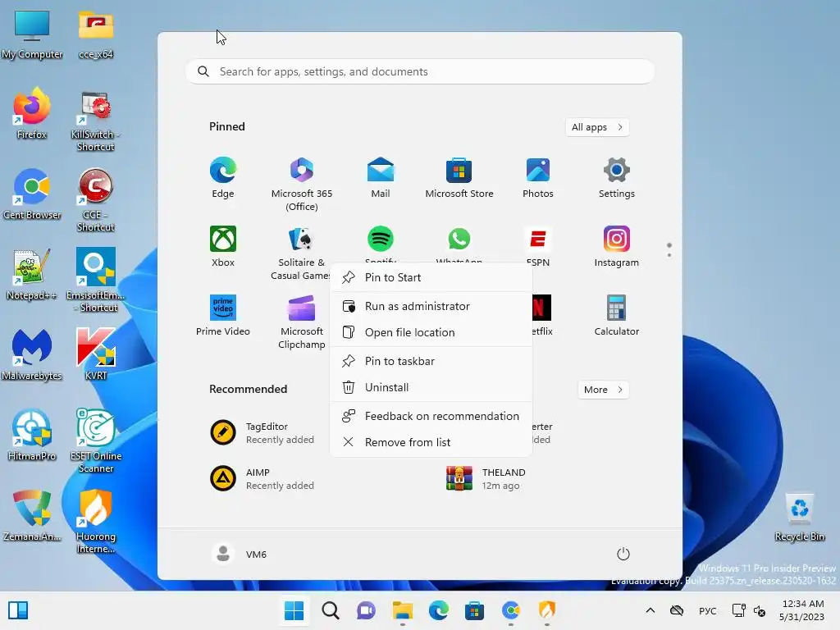Select the cce_x64 desktop folder

click(x=96, y=34)
